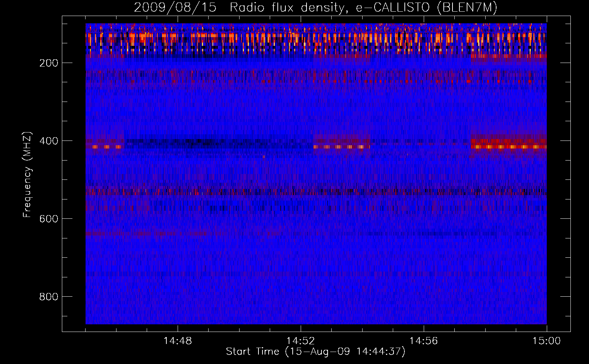Image resolution: width=589 pixels, height=364 pixels.
Task: Click the 14:48 time tick label
Action: point(178,341)
